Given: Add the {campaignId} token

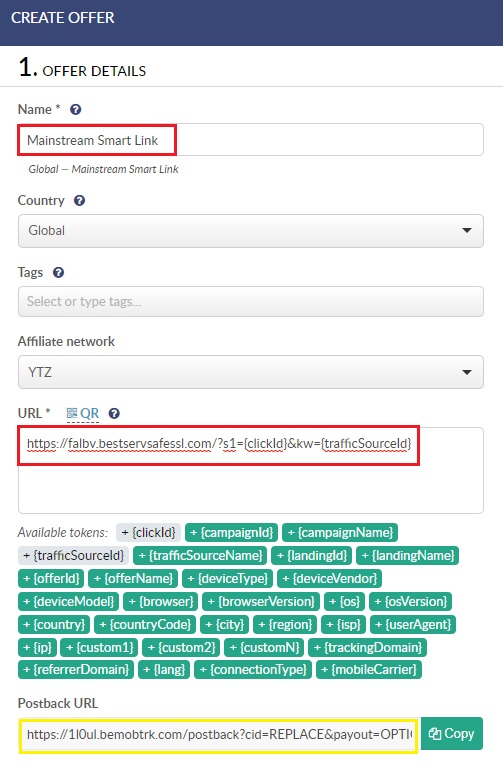Looking at the screenshot, I should click(x=232, y=532).
